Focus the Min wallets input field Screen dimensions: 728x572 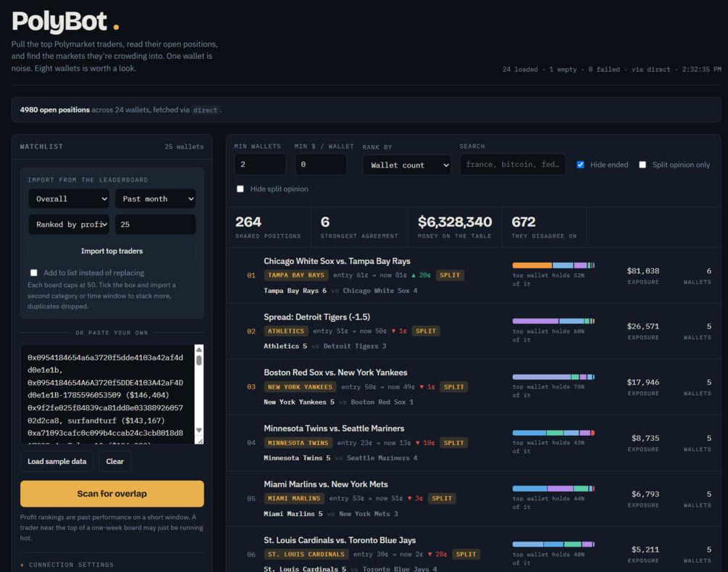point(260,165)
